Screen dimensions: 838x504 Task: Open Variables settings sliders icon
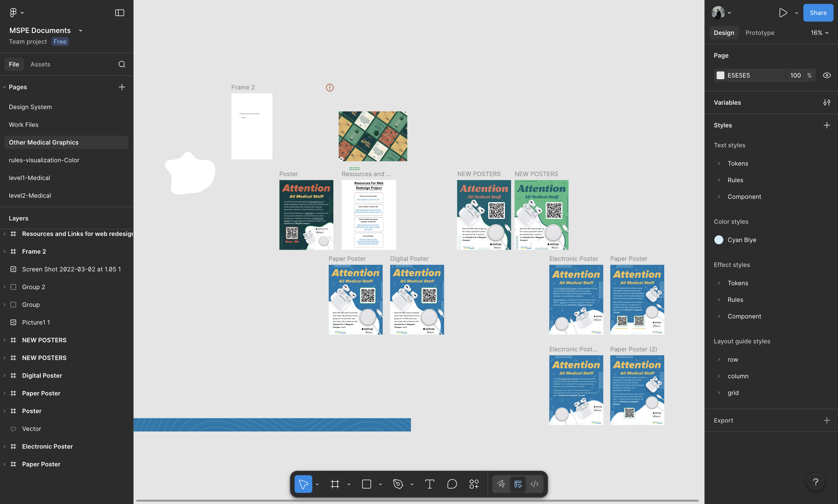click(827, 102)
